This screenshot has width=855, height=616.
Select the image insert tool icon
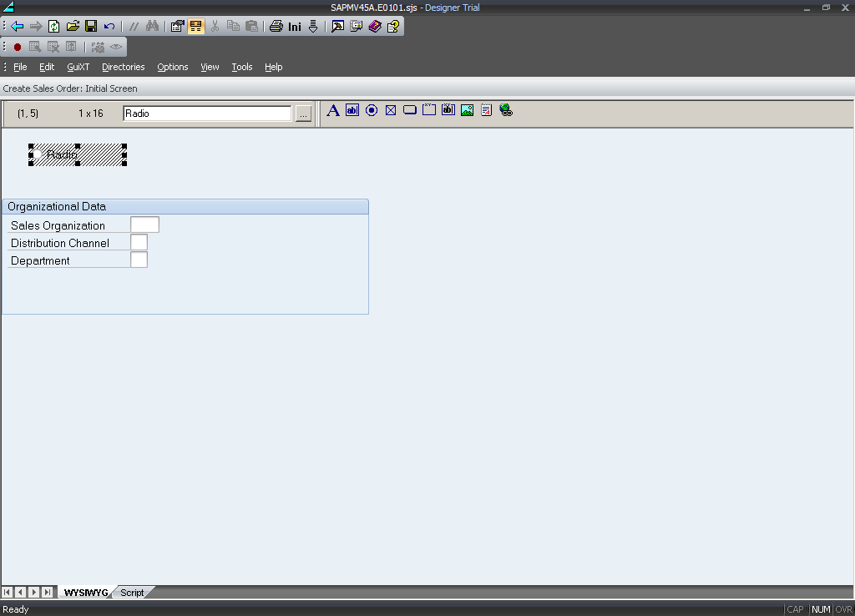point(468,110)
